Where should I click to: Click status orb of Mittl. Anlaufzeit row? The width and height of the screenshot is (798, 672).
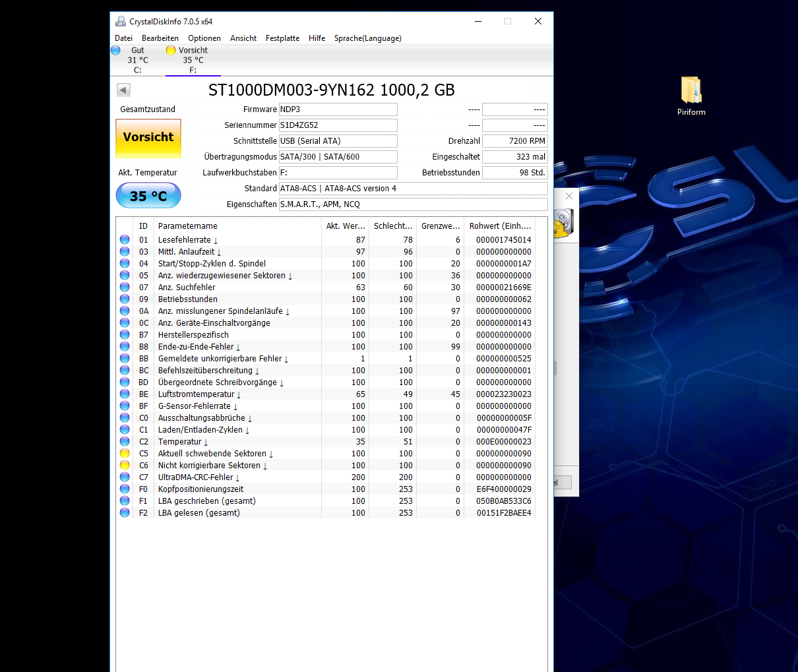pos(125,251)
